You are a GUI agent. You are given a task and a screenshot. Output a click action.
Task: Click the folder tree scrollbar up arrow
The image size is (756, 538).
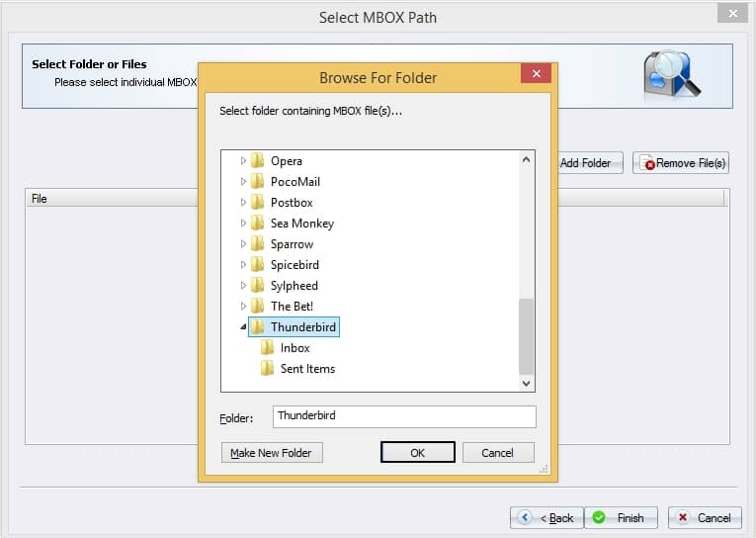(526, 159)
